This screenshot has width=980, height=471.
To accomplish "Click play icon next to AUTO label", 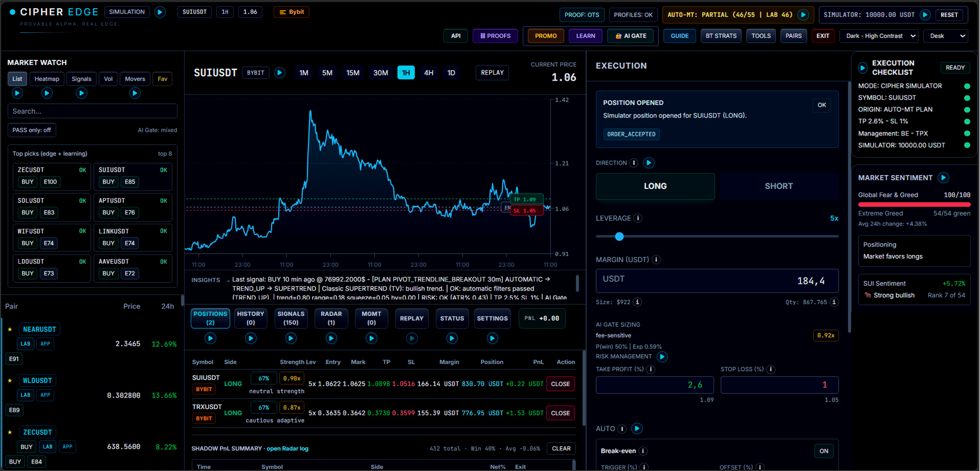I will (x=637, y=429).
